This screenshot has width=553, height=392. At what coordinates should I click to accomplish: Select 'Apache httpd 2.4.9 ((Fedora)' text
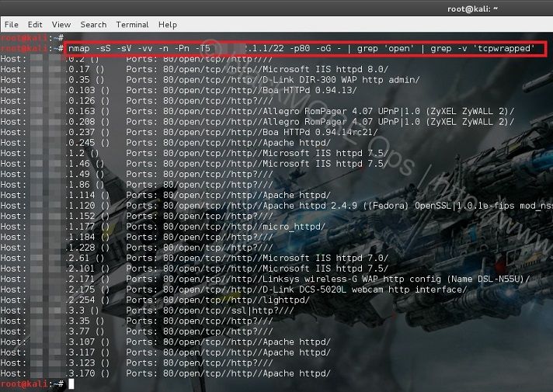point(336,206)
